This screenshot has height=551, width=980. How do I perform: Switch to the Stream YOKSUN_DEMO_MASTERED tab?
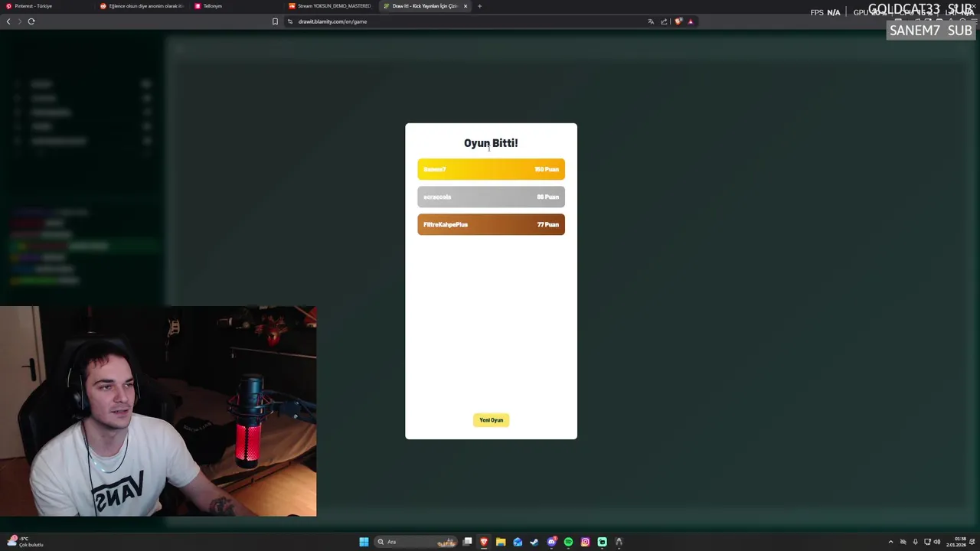click(331, 6)
